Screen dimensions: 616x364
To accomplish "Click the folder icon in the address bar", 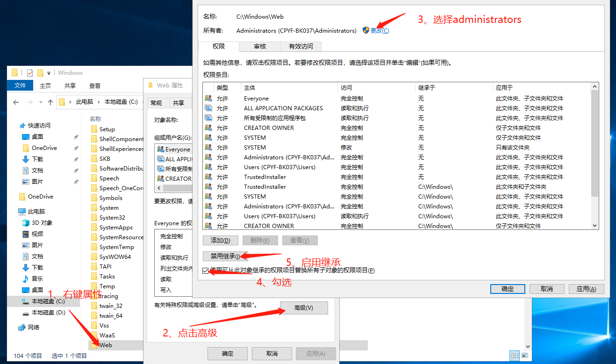I will pyautogui.click(x=62, y=102).
